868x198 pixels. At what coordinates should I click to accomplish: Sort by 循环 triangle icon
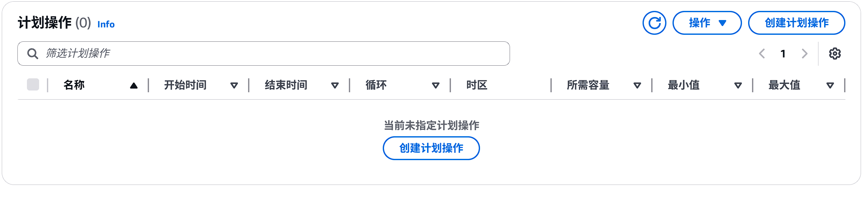[x=436, y=86]
